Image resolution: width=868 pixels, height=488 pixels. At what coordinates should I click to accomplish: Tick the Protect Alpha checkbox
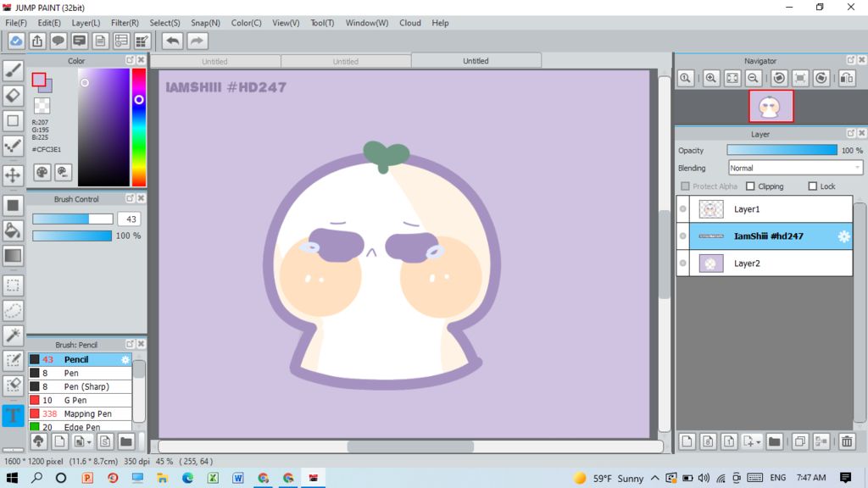click(x=685, y=186)
